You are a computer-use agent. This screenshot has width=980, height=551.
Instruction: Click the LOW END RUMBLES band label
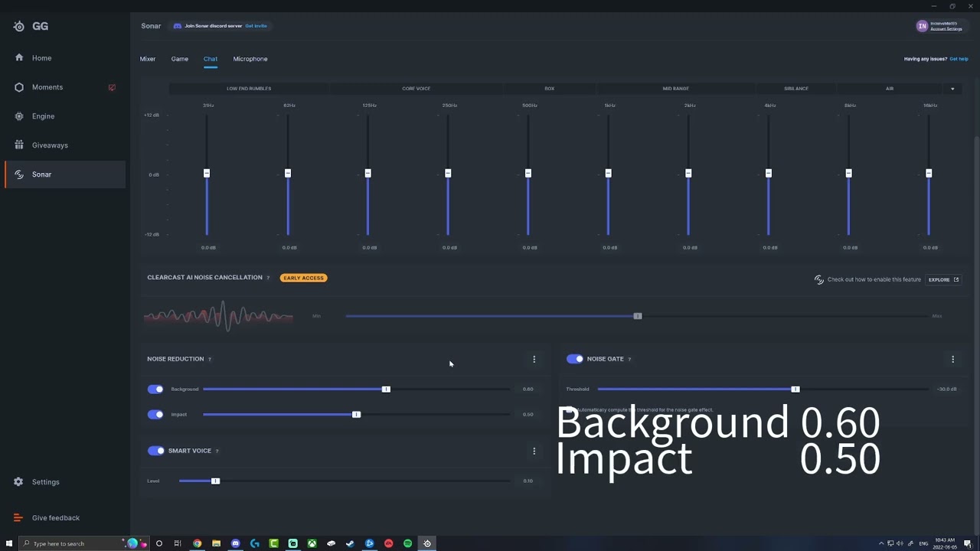[x=249, y=89]
